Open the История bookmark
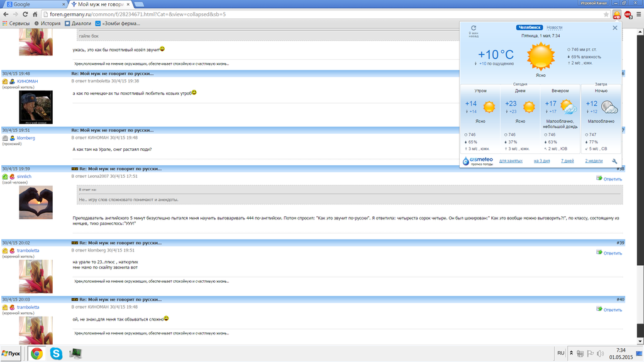 (47, 23)
